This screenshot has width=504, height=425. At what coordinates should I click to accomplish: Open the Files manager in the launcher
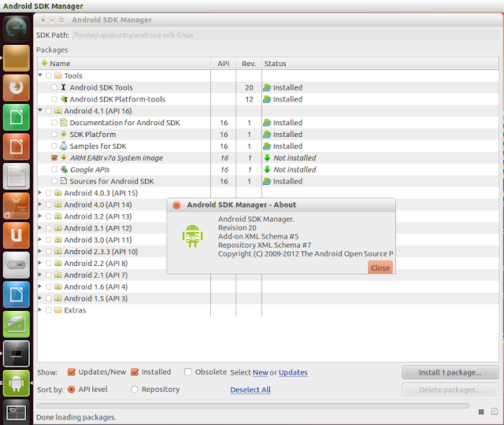(x=16, y=58)
